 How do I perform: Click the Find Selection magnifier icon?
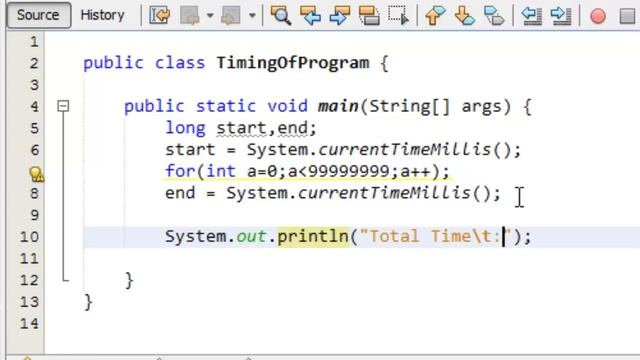[281, 16]
